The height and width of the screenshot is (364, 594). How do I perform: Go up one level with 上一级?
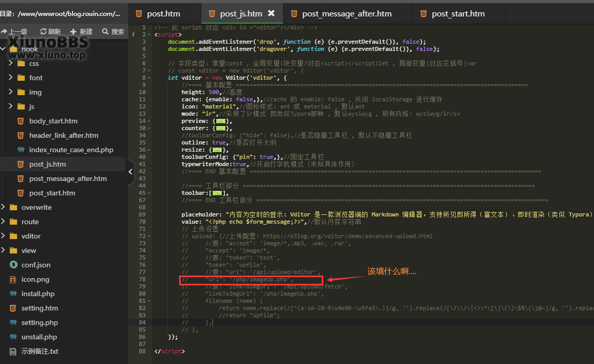coord(14,31)
